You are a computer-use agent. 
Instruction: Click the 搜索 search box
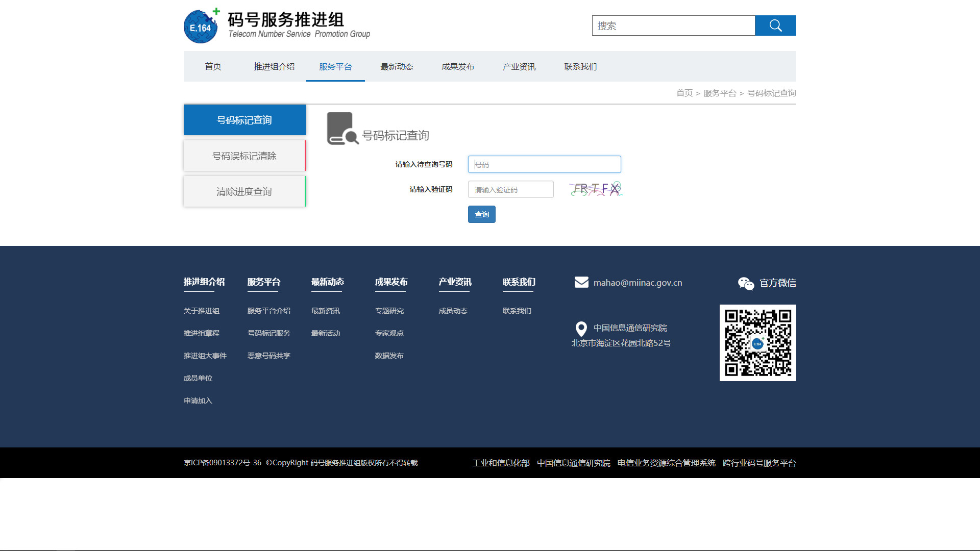click(673, 26)
